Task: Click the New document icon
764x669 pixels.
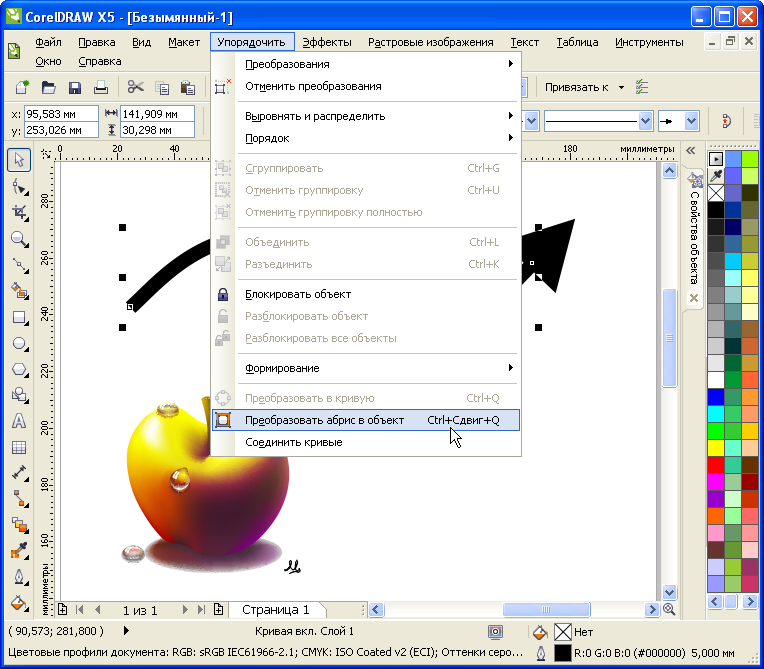Action: click(x=22, y=88)
